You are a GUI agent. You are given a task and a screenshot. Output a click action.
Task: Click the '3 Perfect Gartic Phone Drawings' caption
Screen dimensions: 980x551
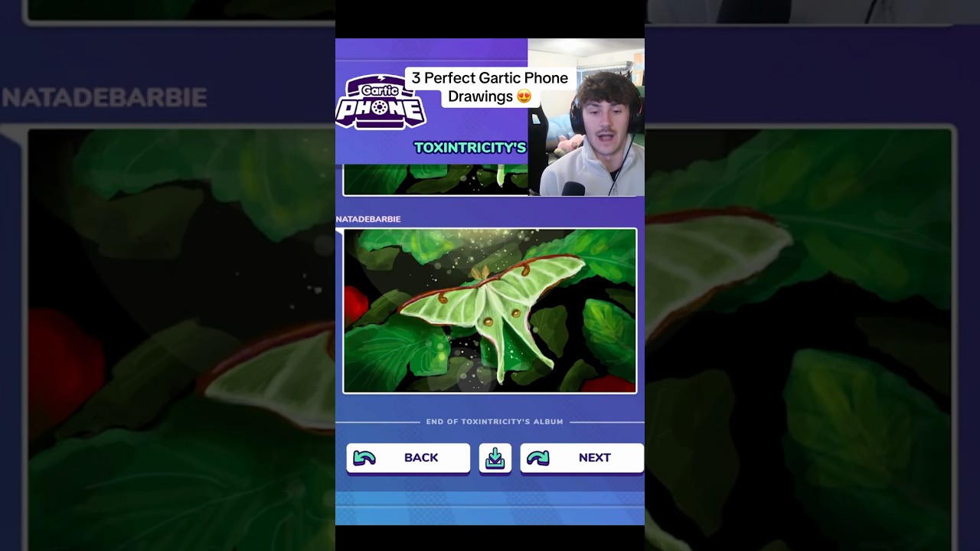pos(490,87)
